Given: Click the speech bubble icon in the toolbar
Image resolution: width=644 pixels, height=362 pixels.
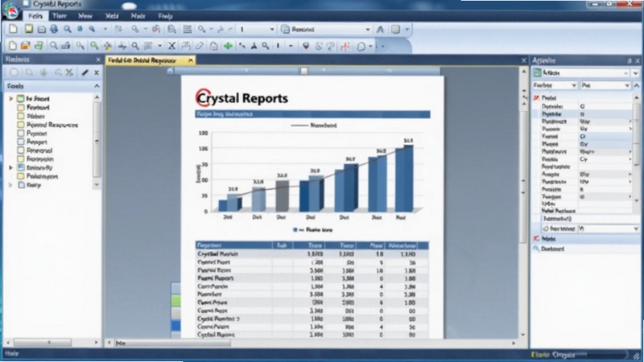Looking at the screenshot, I should [361, 46].
